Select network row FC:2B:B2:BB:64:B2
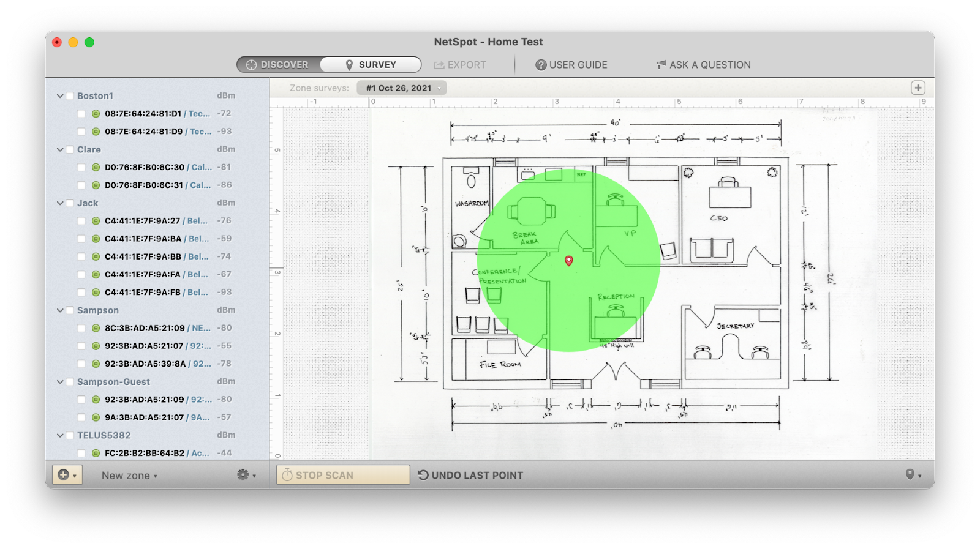The width and height of the screenshot is (980, 549). point(157,454)
